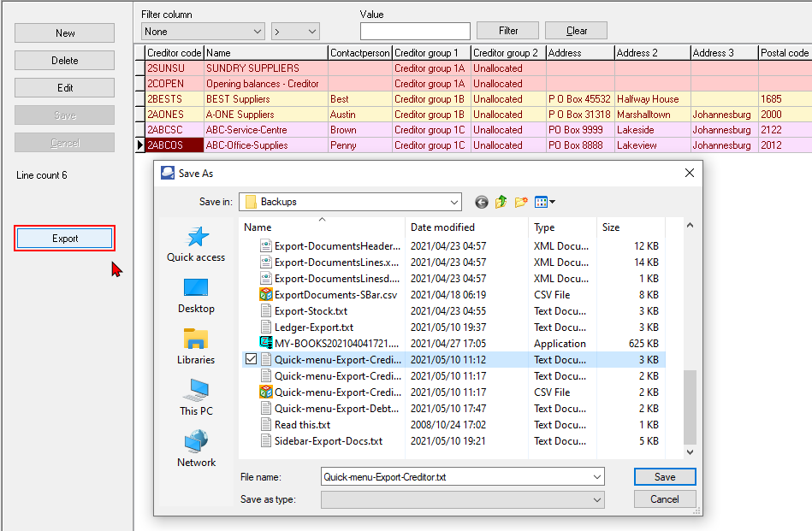The image size is (812, 531).
Task: Click the Back navigation arrow in Save As
Action: (481, 202)
